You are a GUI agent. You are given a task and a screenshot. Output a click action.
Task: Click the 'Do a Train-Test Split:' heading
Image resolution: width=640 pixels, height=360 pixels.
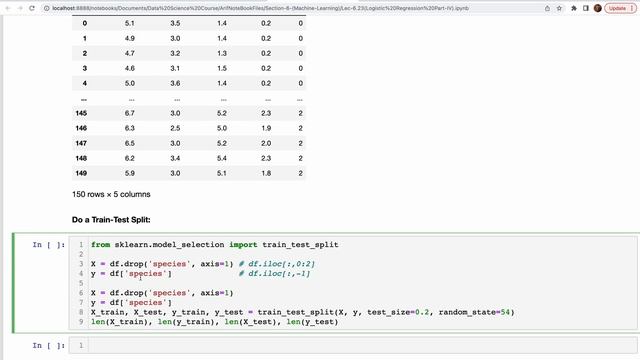[x=111, y=220]
